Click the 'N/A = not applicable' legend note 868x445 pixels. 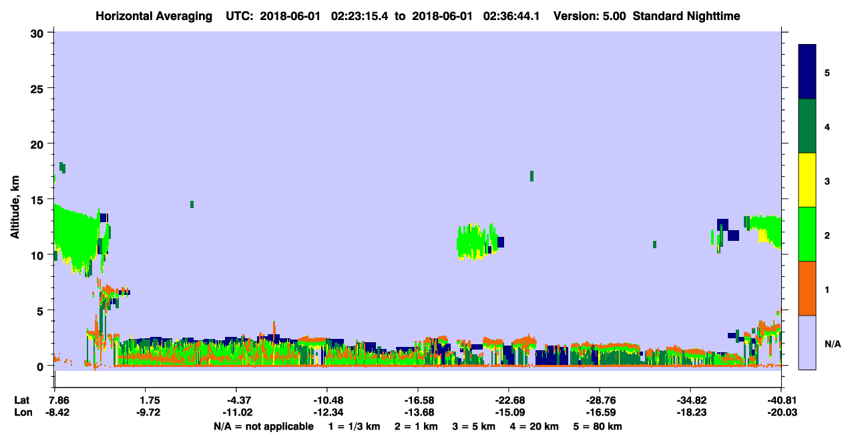(x=263, y=426)
